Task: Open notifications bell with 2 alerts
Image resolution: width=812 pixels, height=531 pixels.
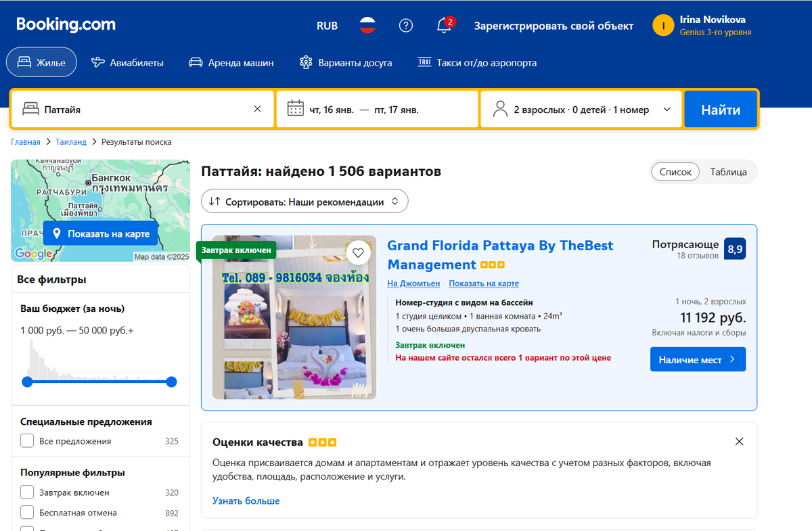Action: click(x=445, y=26)
